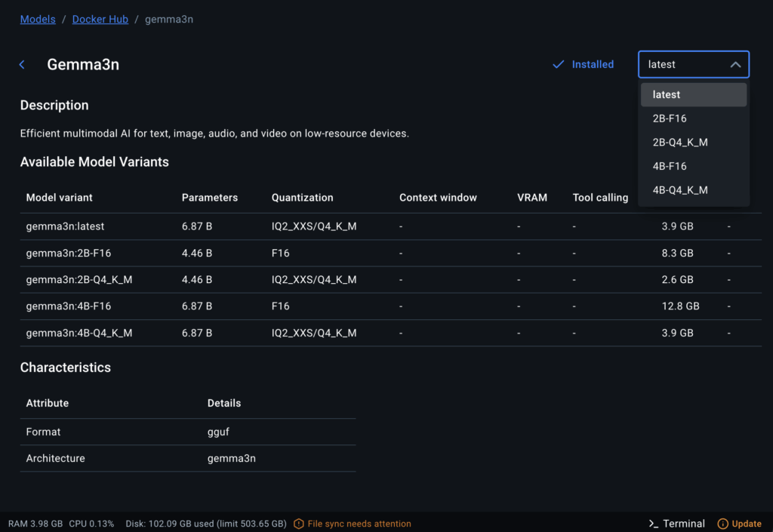Click the 2.6 GB size cell
This screenshot has height=532, width=773.
[677, 279]
